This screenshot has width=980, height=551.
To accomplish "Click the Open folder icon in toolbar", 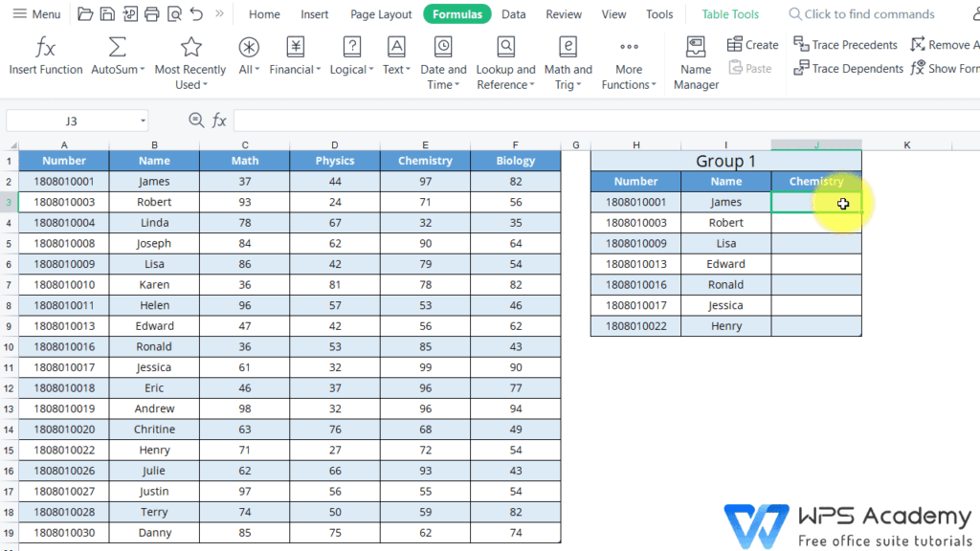I will [x=85, y=14].
